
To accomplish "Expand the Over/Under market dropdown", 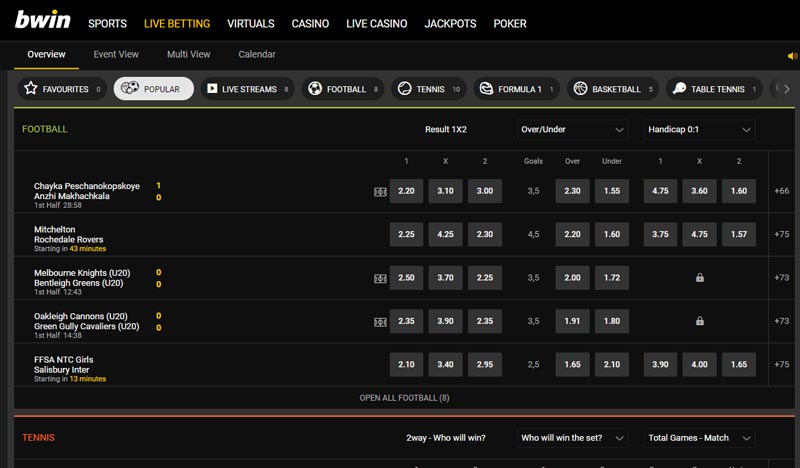I will pos(572,129).
